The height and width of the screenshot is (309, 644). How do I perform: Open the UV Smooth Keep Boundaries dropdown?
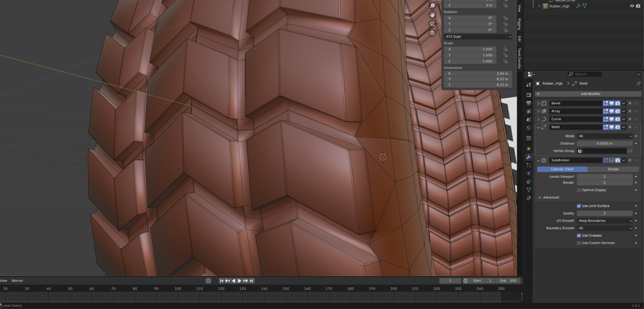[605, 220]
